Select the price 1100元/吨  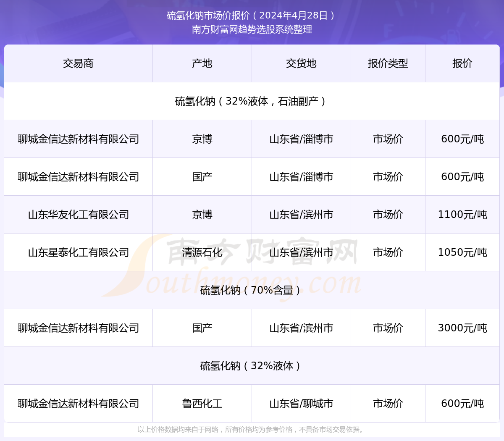[x=462, y=215]
